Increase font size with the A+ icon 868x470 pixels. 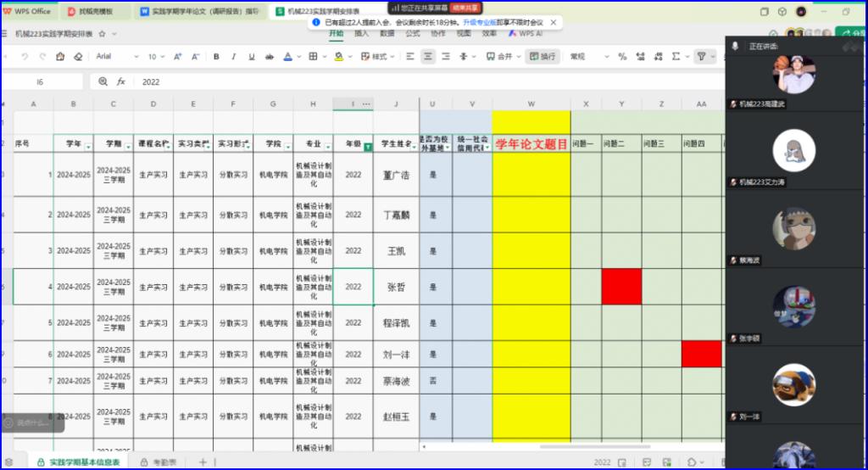pos(178,57)
